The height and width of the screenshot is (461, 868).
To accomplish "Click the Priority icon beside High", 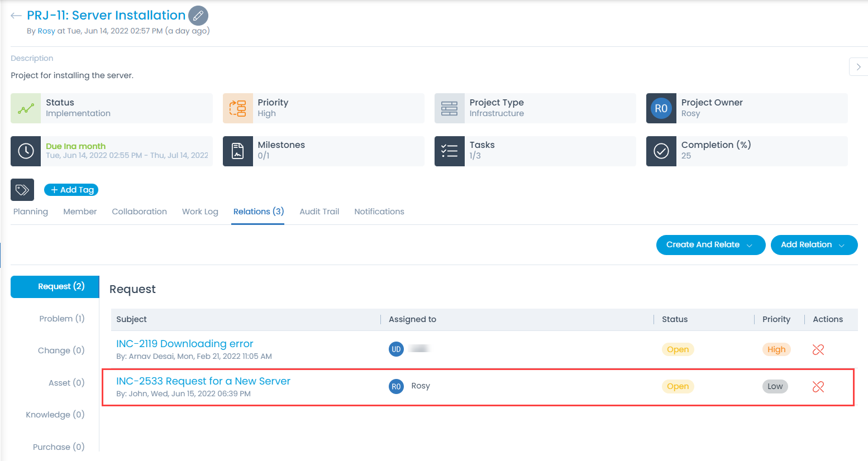I will point(237,108).
